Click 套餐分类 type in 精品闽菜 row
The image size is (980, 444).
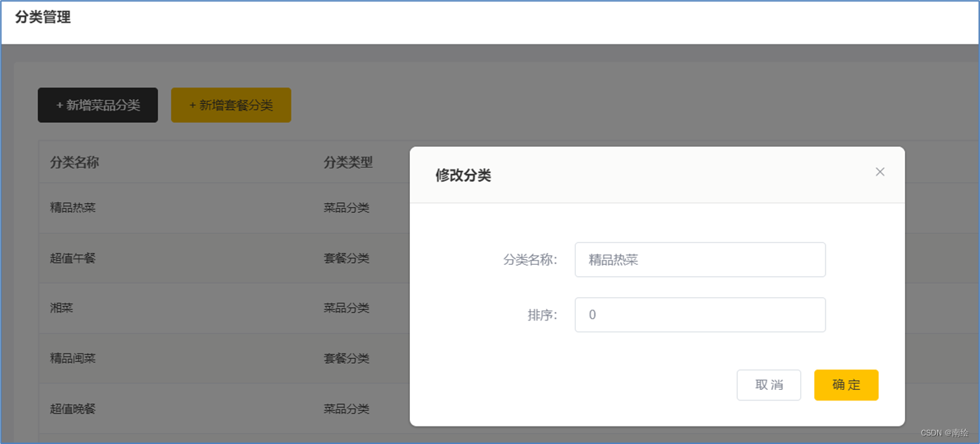coord(347,358)
